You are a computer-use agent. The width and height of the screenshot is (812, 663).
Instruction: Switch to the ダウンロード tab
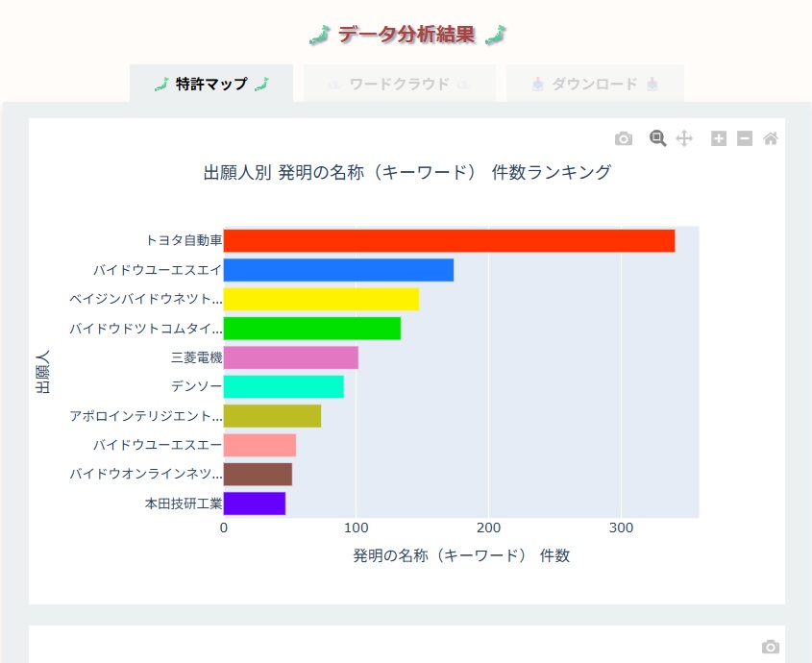(595, 84)
